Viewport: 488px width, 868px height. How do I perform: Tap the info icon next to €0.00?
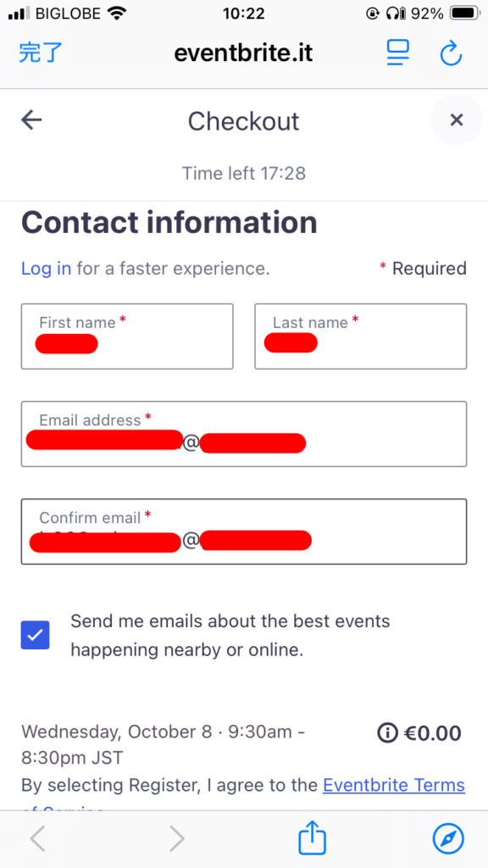click(x=387, y=733)
